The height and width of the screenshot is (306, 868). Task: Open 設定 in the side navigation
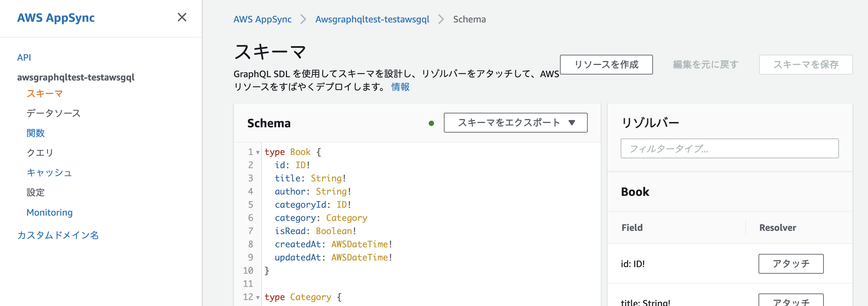[x=36, y=193]
